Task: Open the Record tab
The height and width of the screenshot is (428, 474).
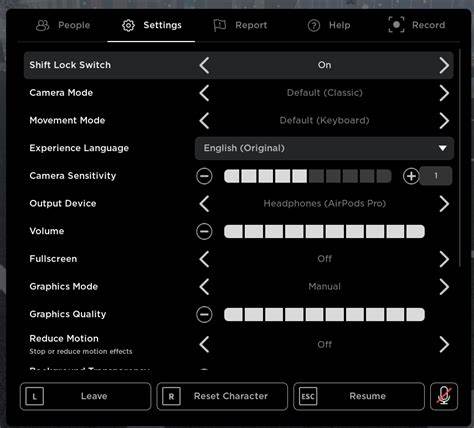Action: pyautogui.click(x=417, y=25)
